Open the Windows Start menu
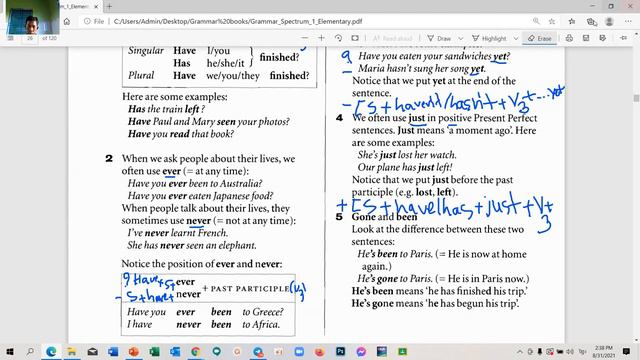Image resolution: width=640 pixels, height=360 pixels. coord(9,351)
